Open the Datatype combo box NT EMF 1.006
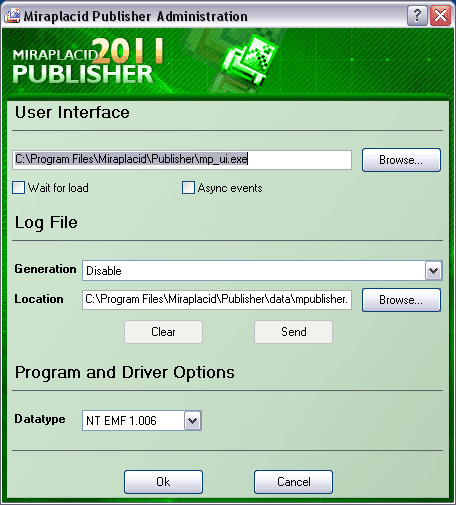The width and height of the screenshot is (456, 505). click(142, 421)
